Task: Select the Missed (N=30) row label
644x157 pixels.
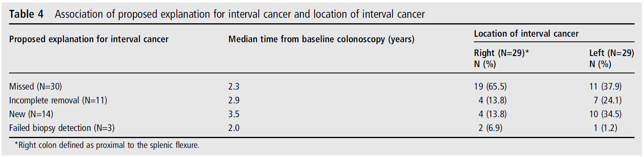Action: pyautogui.click(x=35, y=86)
